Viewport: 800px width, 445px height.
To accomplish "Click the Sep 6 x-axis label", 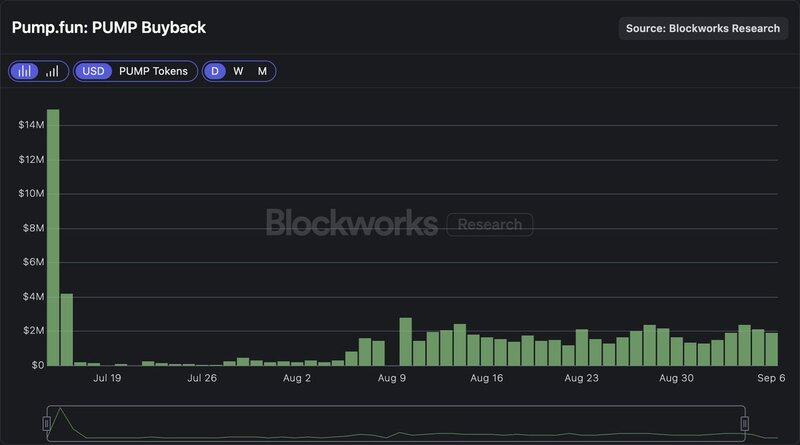I will tap(771, 378).
